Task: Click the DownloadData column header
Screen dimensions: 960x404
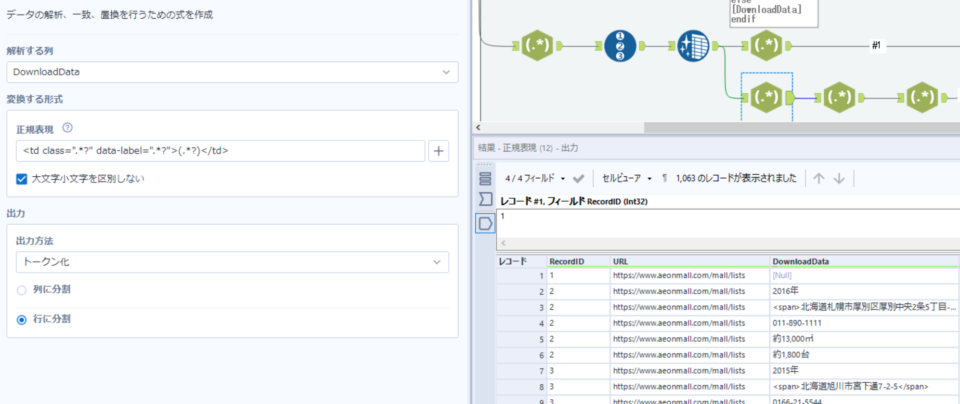Action: point(864,261)
